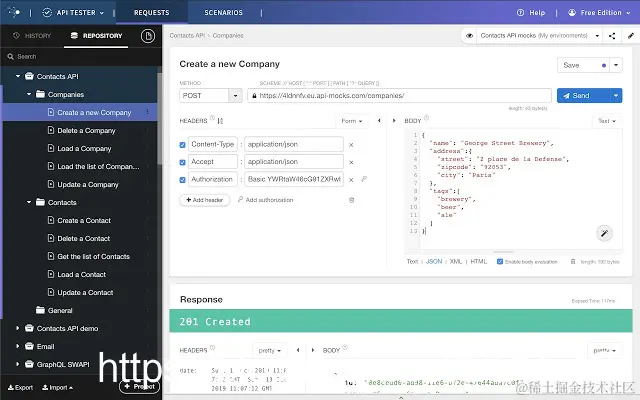The height and width of the screenshot is (400, 640).
Task: Click the magic wand beautify icon in body
Action: (x=604, y=233)
